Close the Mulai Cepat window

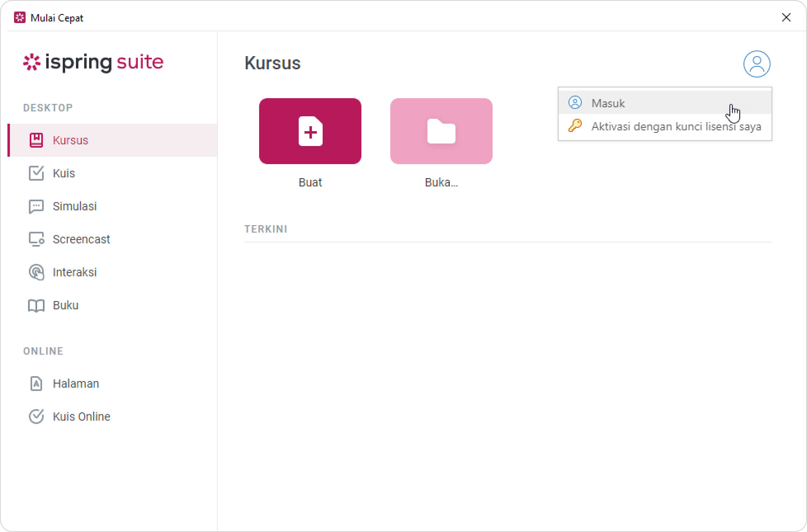pos(786,17)
